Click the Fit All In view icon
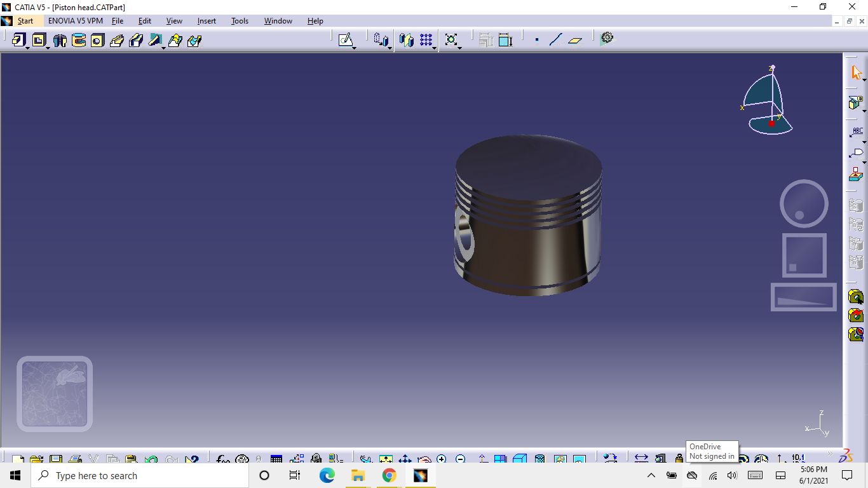Image resolution: width=868 pixels, height=488 pixels. click(x=386, y=459)
